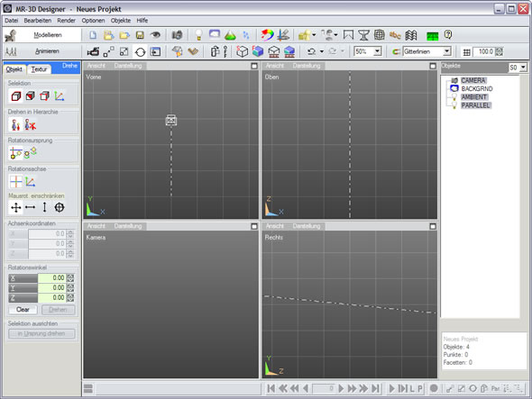The width and height of the screenshot is (532, 399).
Task: Click the eye preview icon
Action: (155, 34)
